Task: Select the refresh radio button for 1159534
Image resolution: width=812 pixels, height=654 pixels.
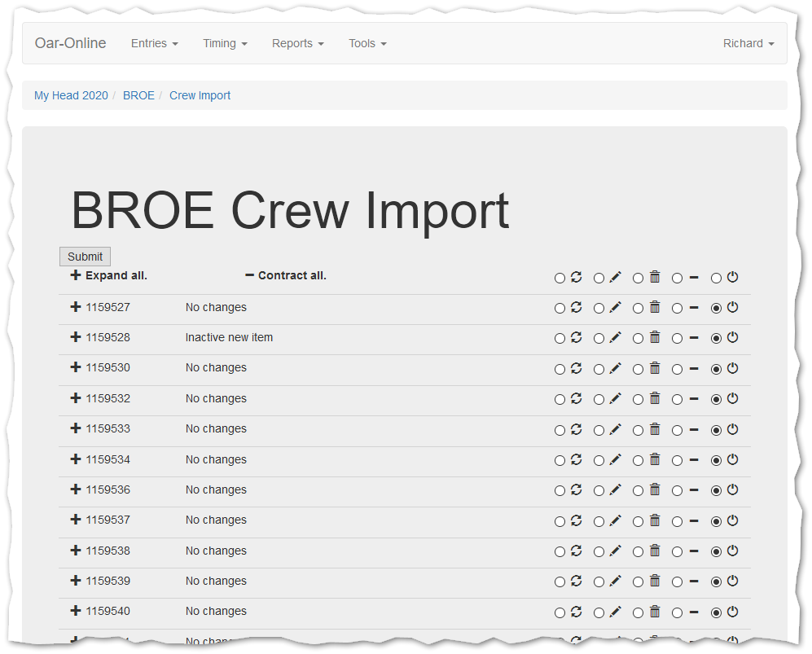Action: pos(560,461)
